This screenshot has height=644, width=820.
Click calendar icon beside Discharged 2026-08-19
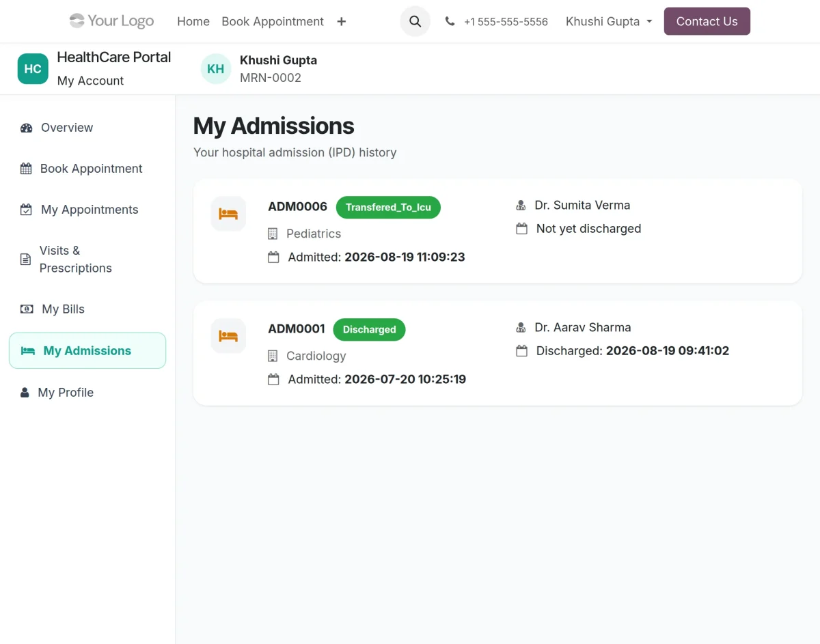(x=521, y=351)
